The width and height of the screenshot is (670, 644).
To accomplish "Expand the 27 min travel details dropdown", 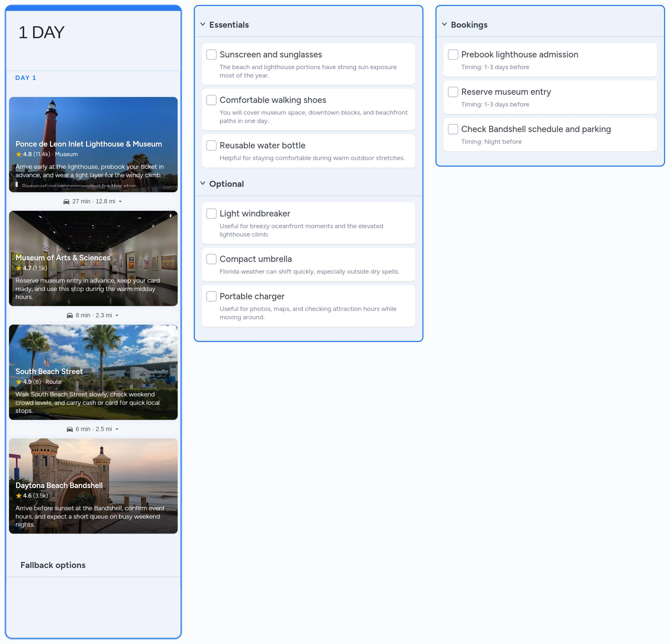I will tap(120, 201).
